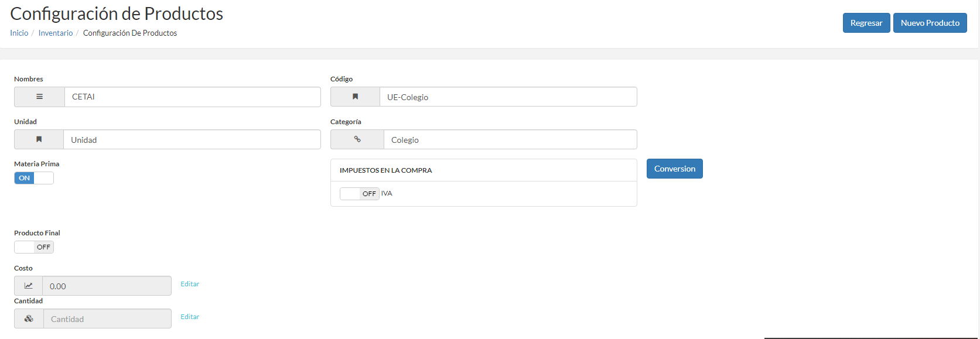Open the Unidad selection field

tap(192, 139)
